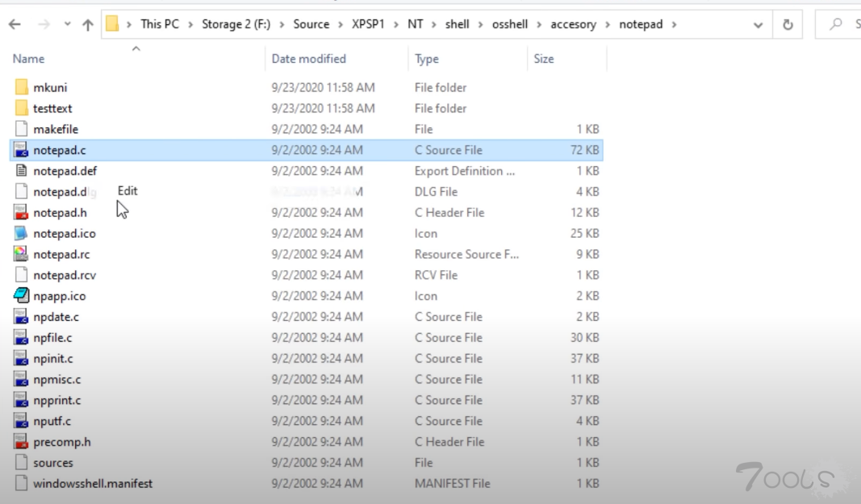Sort files by Date modified column
The width and height of the screenshot is (861, 504).
coord(309,59)
